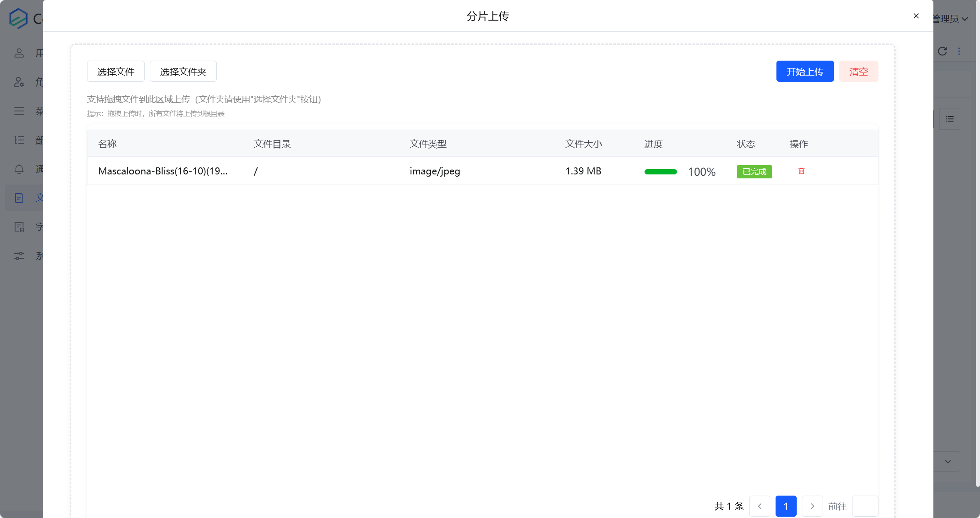Go to the previous page arrow
The image size is (980, 518).
(x=759, y=506)
